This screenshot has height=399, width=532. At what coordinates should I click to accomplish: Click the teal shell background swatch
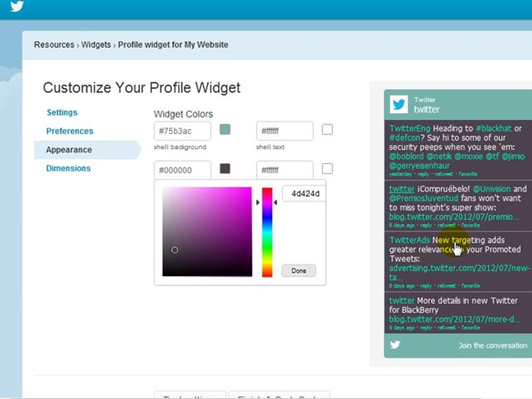point(225,129)
